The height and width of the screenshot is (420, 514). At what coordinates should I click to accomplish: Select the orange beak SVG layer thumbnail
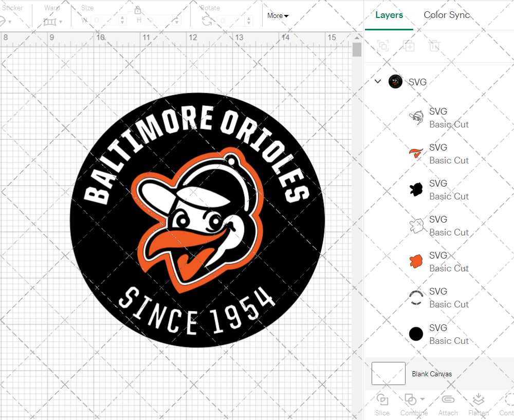pos(416,154)
